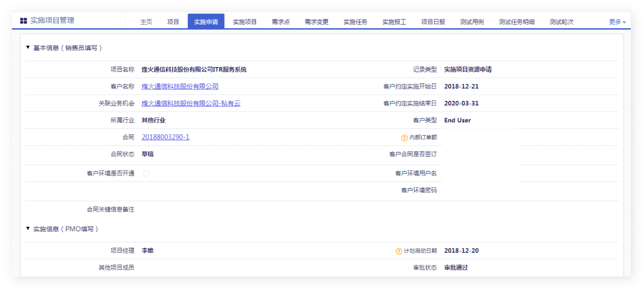Toggle the 客户环境是否开通 checkbox
644x291 pixels.
coord(146,174)
